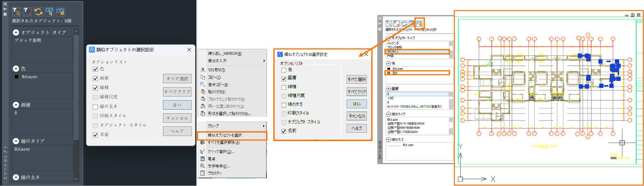Click the pick-object cursor icon in the dark panel
This screenshot has height=186, width=644.
(49, 12)
